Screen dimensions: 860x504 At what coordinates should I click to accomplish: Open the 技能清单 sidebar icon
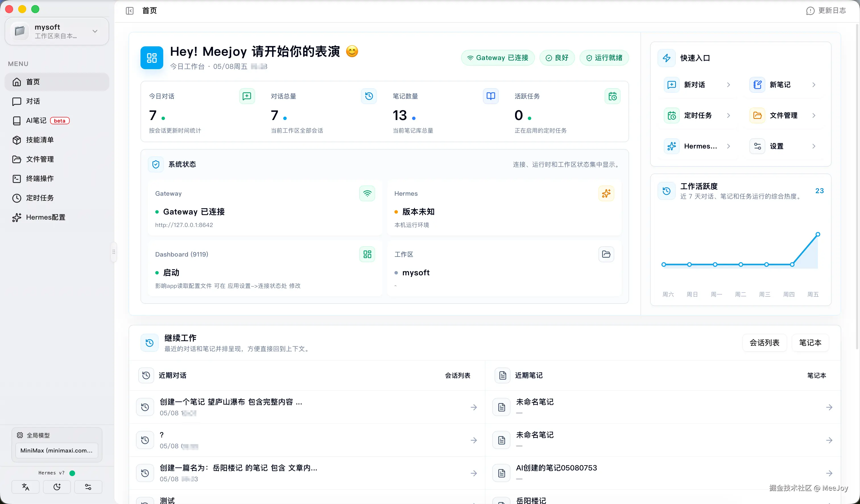[17, 140]
